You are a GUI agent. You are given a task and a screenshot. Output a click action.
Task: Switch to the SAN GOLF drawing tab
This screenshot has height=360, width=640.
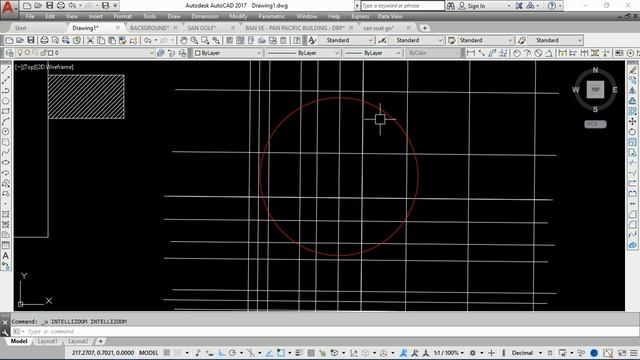[202, 28]
